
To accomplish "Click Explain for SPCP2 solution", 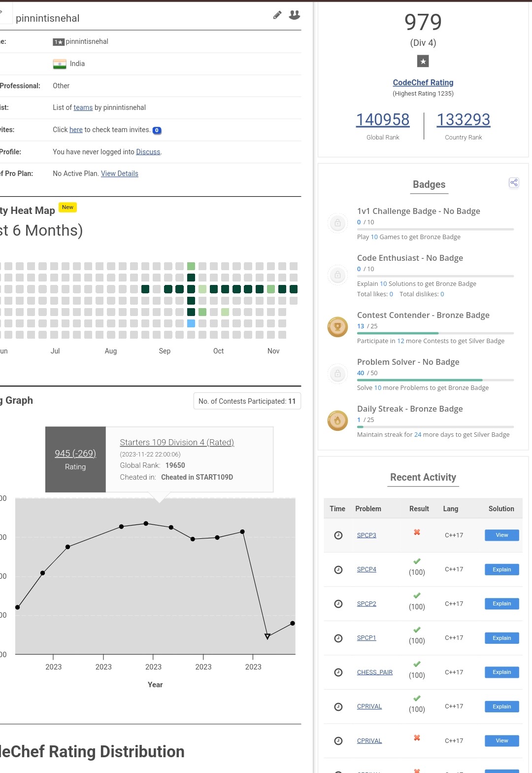I will coord(501,604).
